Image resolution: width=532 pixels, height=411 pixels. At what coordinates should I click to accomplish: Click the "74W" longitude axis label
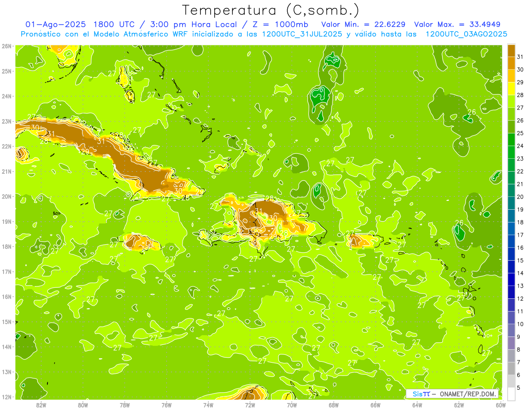208,405
